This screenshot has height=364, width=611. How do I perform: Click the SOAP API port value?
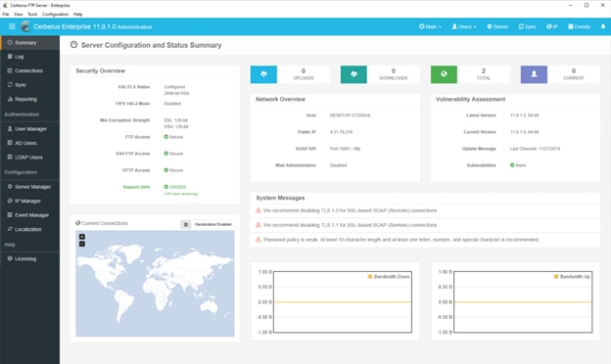click(345, 149)
